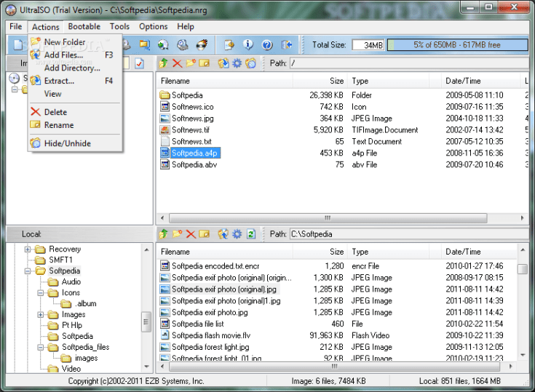Select the Video folder in local tree
Viewport: 535px width, 392px height.
tap(71, 369)
